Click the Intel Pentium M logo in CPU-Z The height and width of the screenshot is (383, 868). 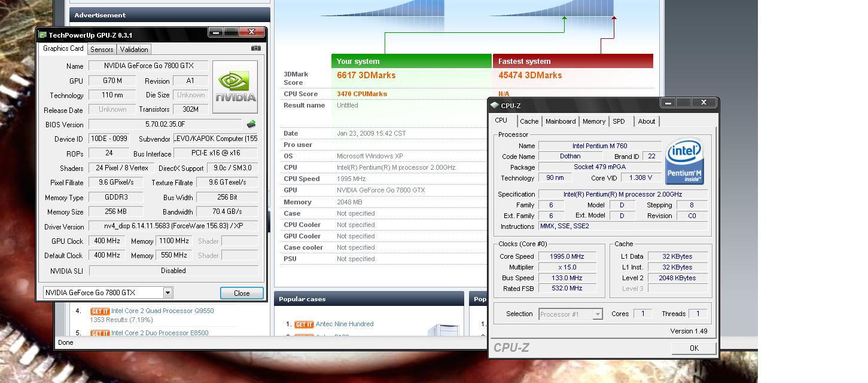tap(685, 161)
